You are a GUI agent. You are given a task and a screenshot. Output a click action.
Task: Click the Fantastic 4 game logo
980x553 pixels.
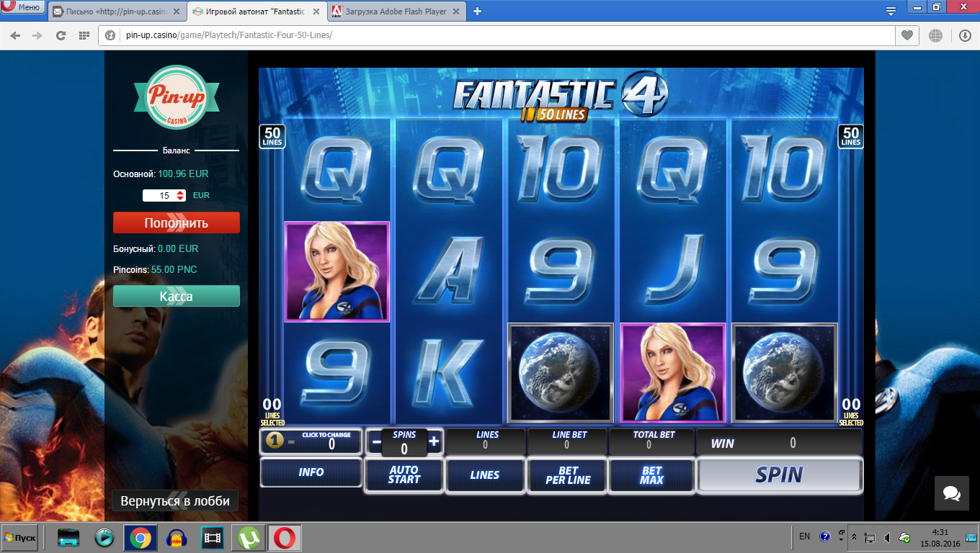(x=561, y=97)
